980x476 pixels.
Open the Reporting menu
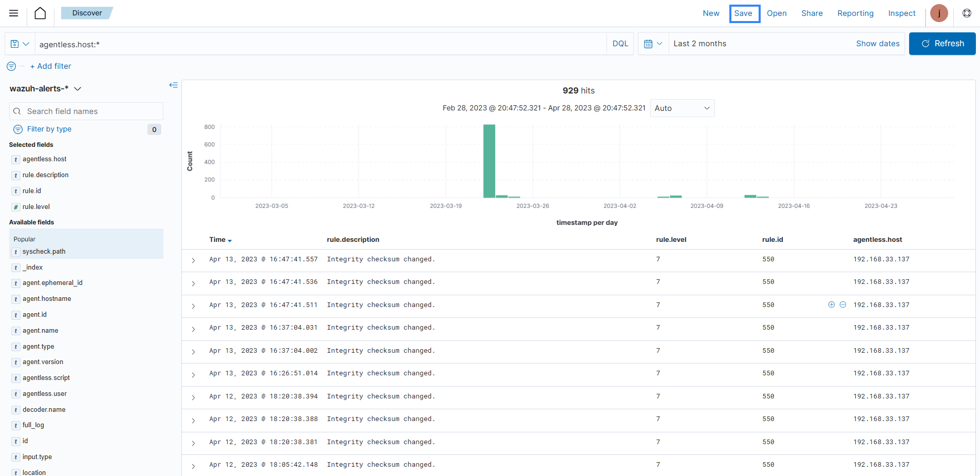pyautogui.click(x=855, y=13)
